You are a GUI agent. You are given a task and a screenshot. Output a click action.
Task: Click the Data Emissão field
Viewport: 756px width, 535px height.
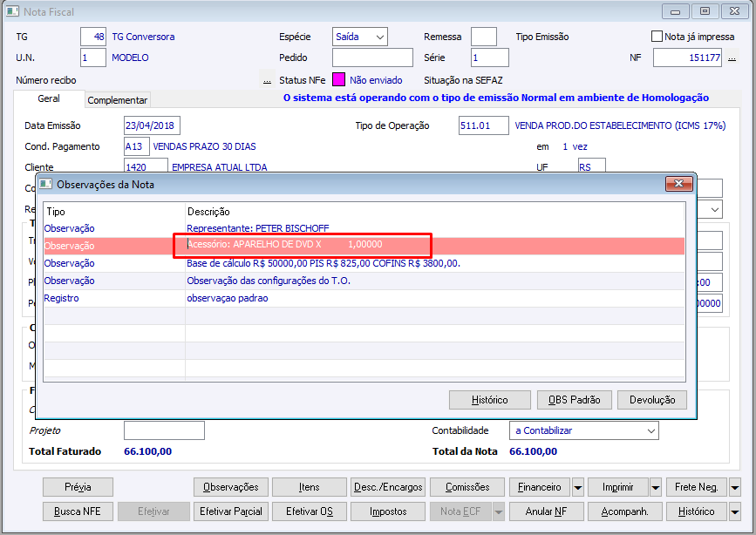[152, 125]
